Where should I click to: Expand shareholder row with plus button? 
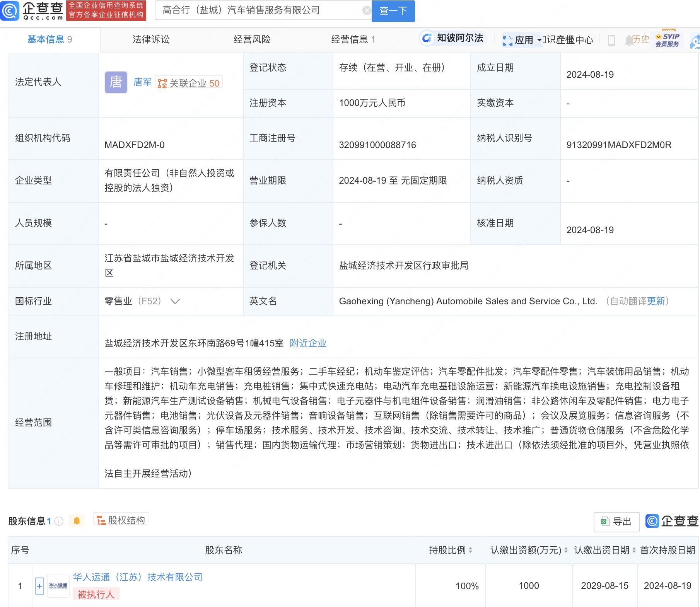pyautogui.click(x=39, y=586)
